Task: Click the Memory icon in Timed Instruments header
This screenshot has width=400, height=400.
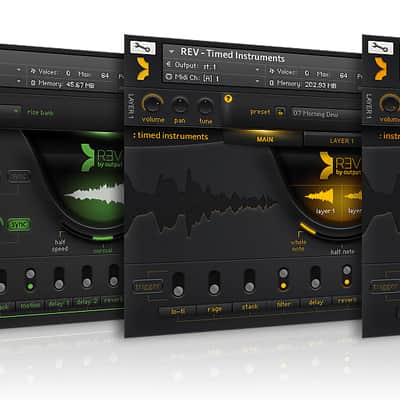Action: click(272, 83)
